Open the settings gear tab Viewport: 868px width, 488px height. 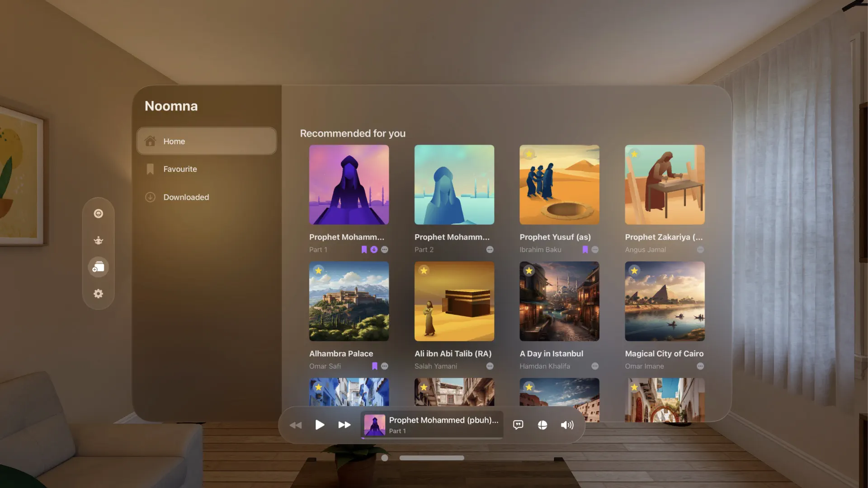pyautogui.click(x=98, y=294)
